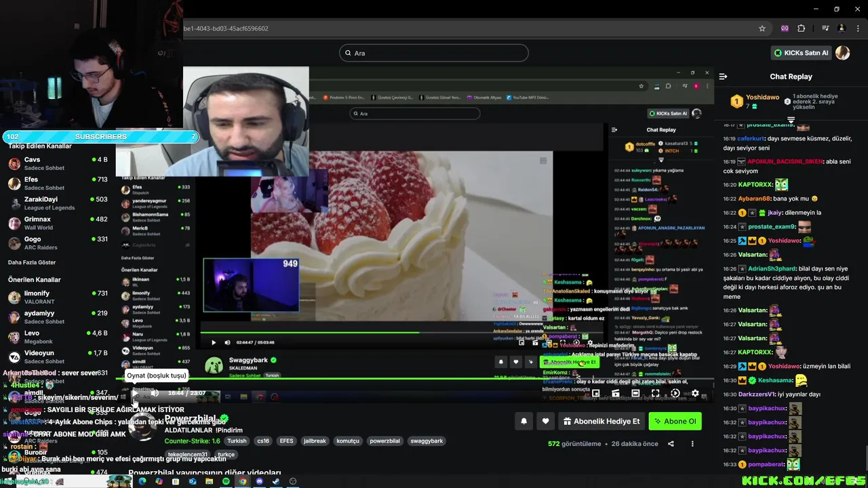Bookmark page with star icon
This screenshot has width=868, height=488.
(762, 28)
